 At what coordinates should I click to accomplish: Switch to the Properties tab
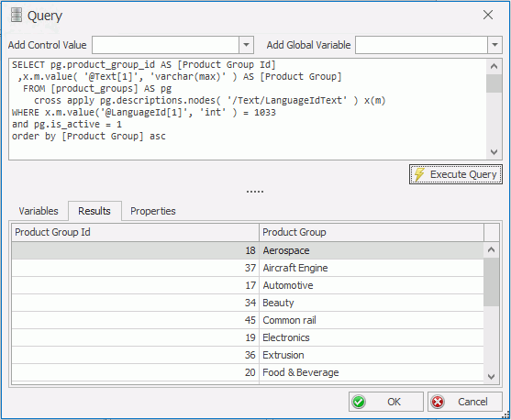[x=153, y=211]
